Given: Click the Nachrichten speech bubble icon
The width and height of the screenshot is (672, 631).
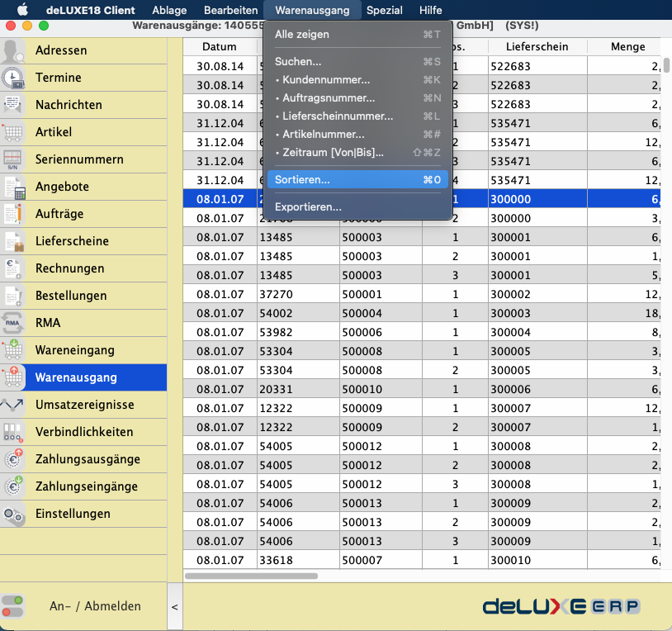Looking at the screenshot, I should point(13,106).
